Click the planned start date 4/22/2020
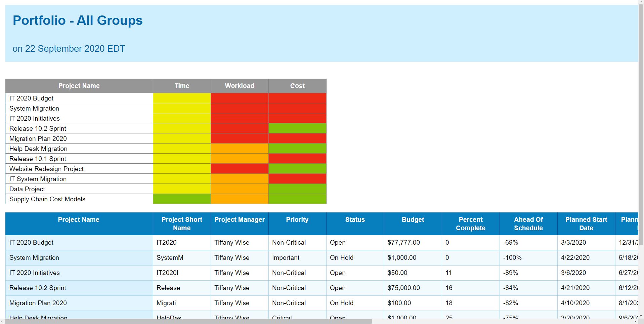Screen dimensions: 644x324 (x=575, y=257)
